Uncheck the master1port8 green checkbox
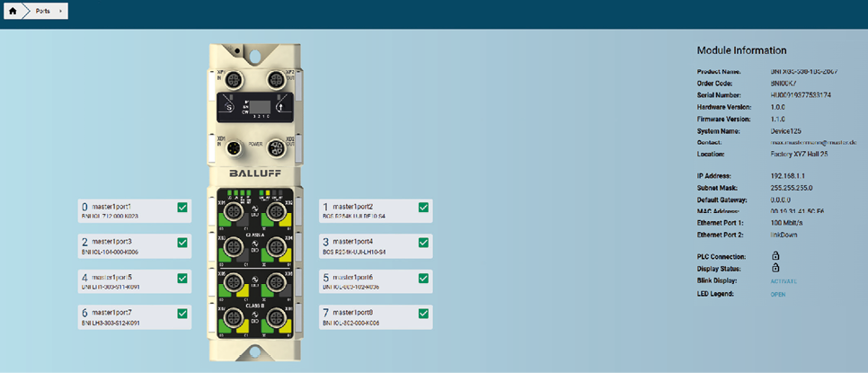 (x=423, y=313)
